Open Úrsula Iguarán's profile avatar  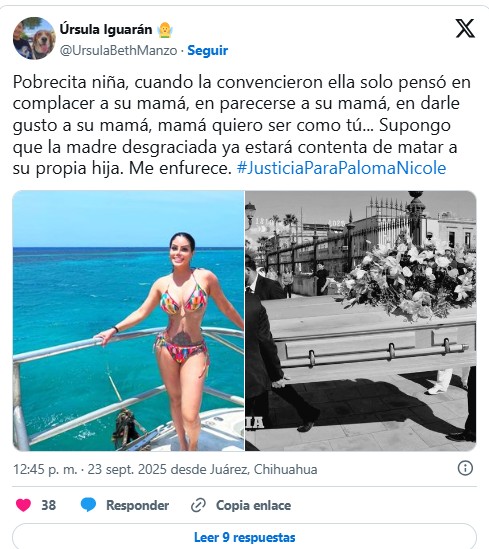click(x=34, y=38)
